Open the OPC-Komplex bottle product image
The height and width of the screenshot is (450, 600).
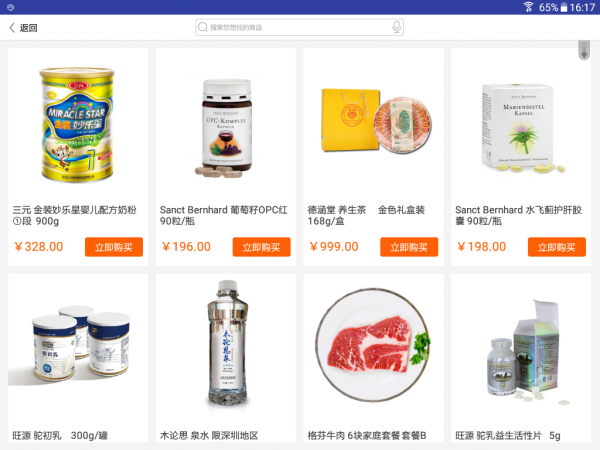coord(226,129)
